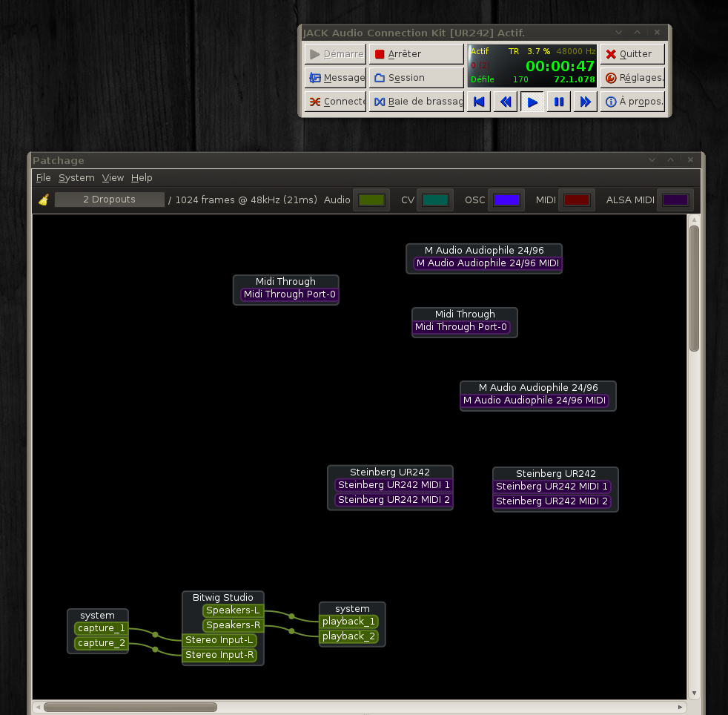
Task: Start transport with the play button
Action: pyautogui.click(x=532, y=102)
